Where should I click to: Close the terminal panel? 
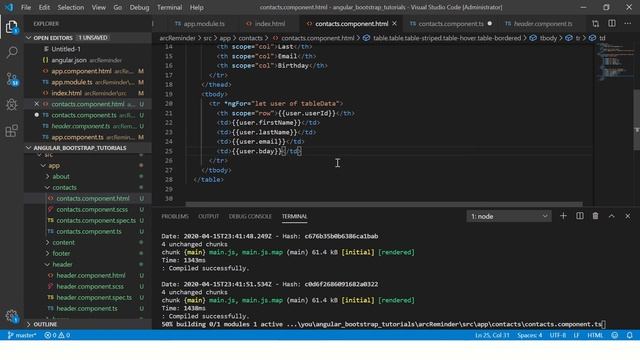(628, 216)
